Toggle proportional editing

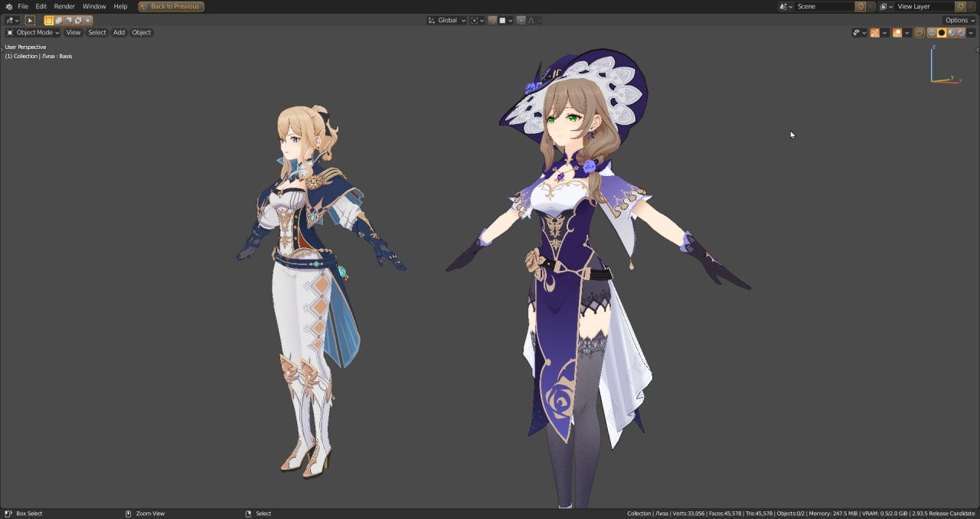pyautogui.click(x=521, y=21)
